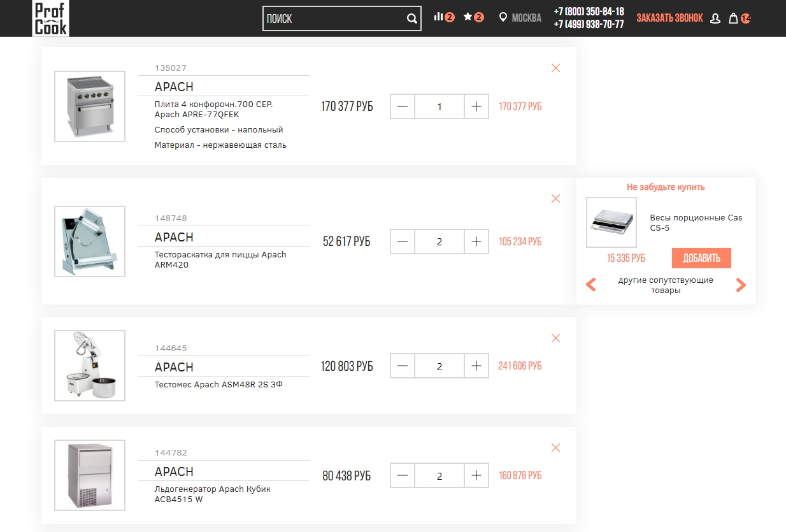Image resolution: width=786 pixels, height=532 pixels.
Task: Open the user account icon
Action: [715, 18]
